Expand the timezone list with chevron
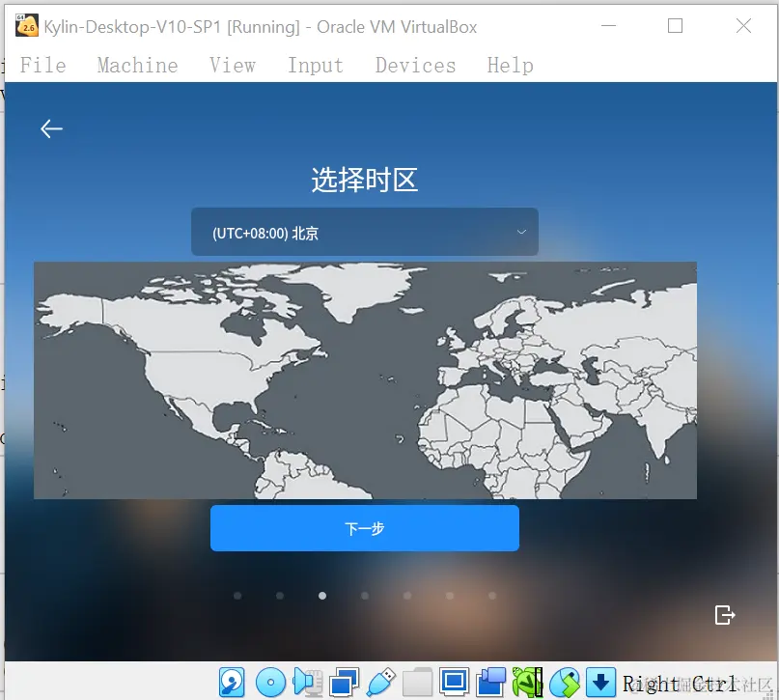779x700 pixels. click(521, 232)
